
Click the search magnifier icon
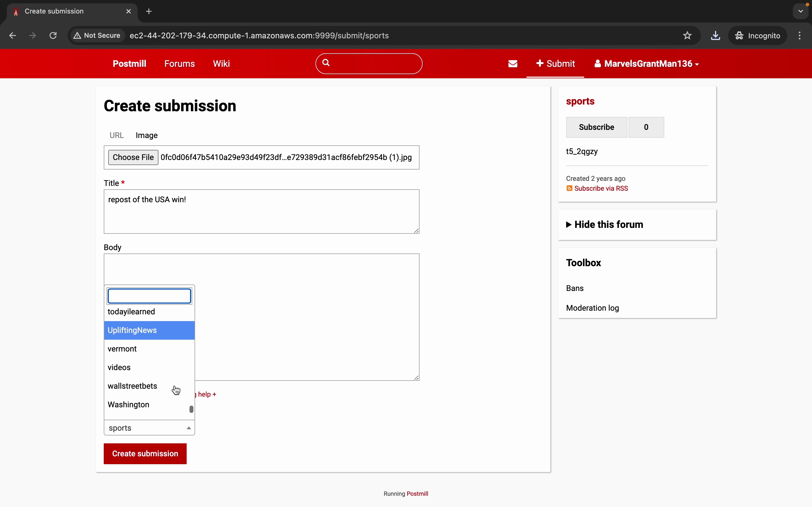click(x=326, y=63)
